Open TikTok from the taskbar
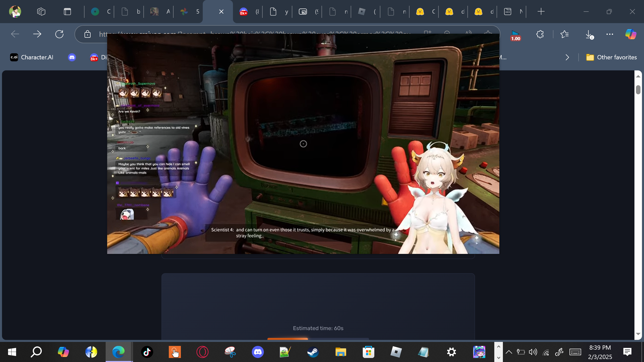The width and height of the screenshot is (644, 362). [x=147, y=352]
